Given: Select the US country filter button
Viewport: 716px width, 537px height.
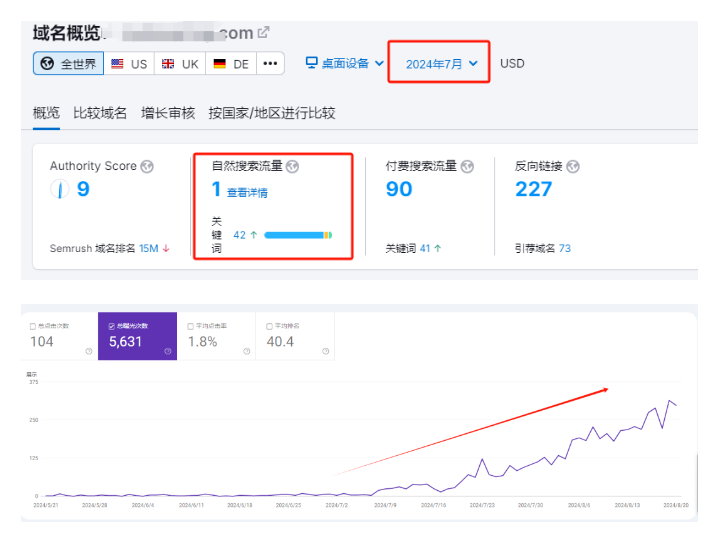Looking at the screenshot, I should tap(129, 63).
